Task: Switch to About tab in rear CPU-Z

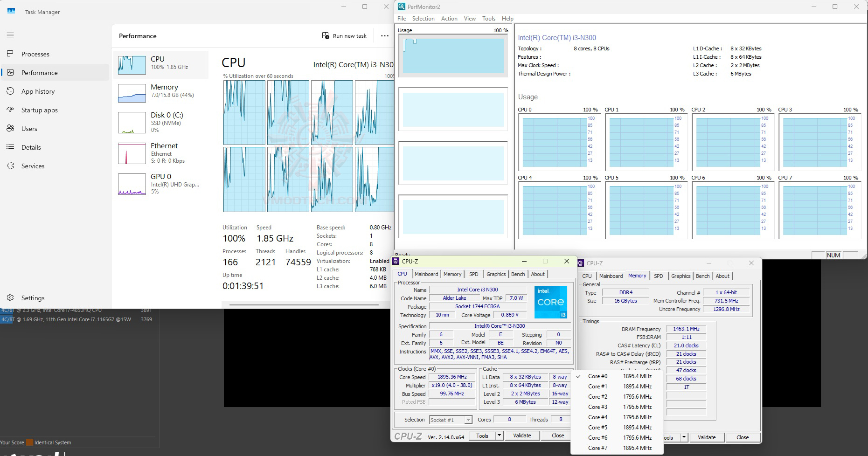Action: pyautogui.click(x=722, y=276)
